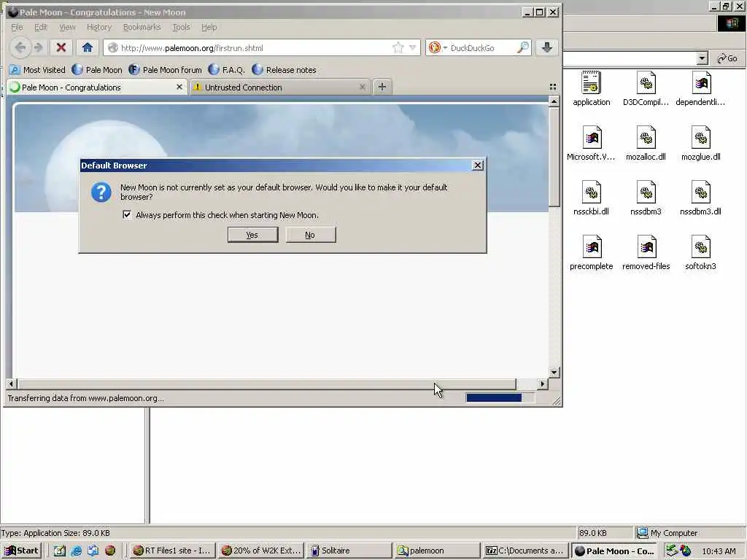
Task: Switch to the palemoon folder taskbar button
Action: 438,551
